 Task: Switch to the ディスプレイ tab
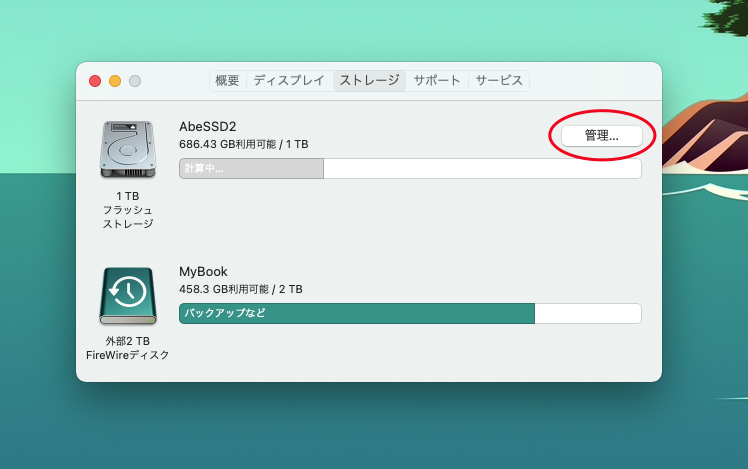point(289,81)
